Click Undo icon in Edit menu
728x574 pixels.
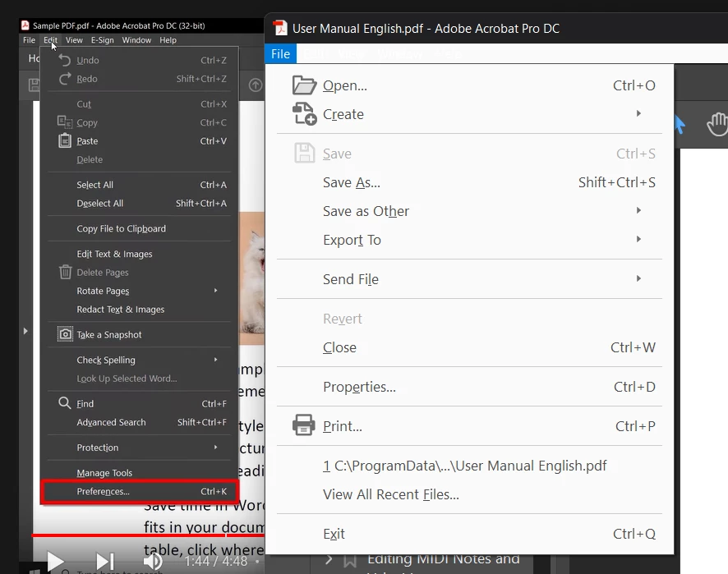coord(65,60)
